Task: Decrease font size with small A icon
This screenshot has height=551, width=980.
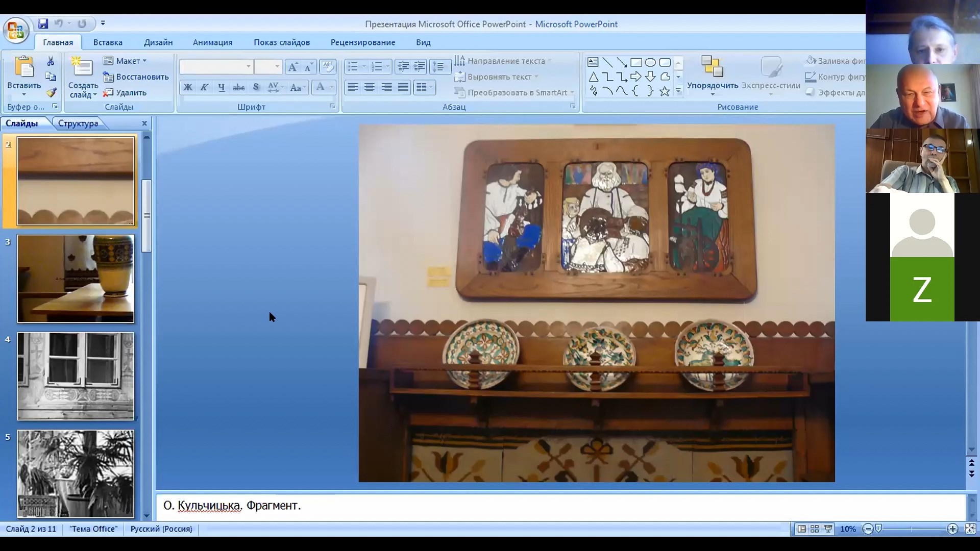Action: point(308,67)
